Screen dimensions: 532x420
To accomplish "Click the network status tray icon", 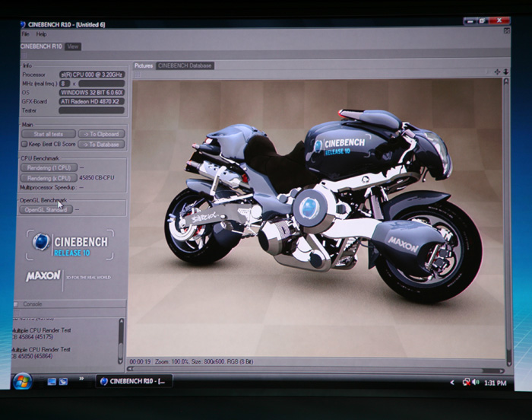I will [467, 382].
